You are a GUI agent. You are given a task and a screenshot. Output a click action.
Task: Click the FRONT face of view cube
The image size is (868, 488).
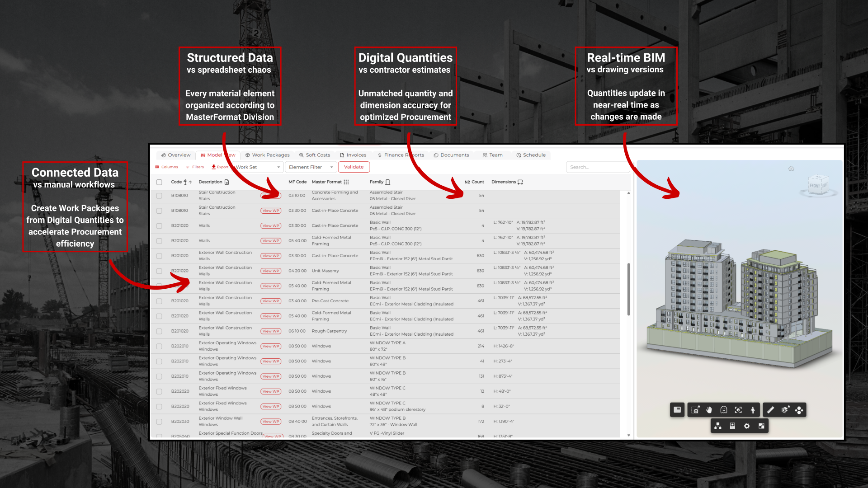tap(815, 186)
